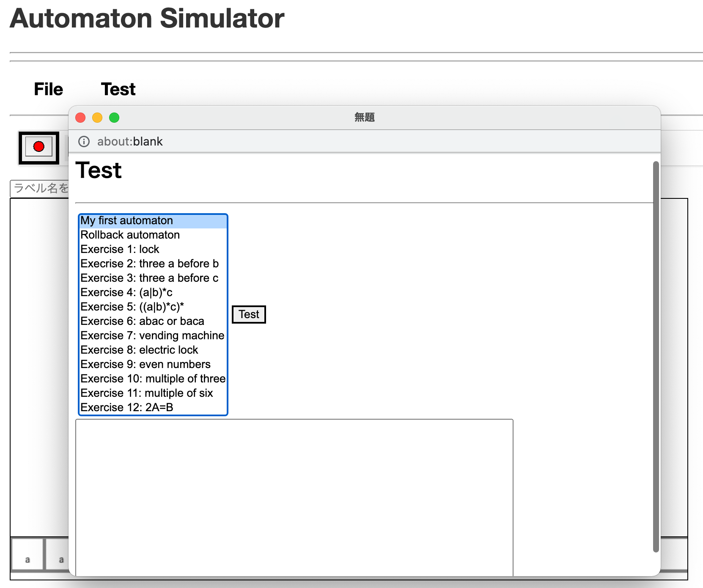The width and height of the screenshot is (703, 588).
Task: Click the label name input field
Action: click(x=40, y=189)
